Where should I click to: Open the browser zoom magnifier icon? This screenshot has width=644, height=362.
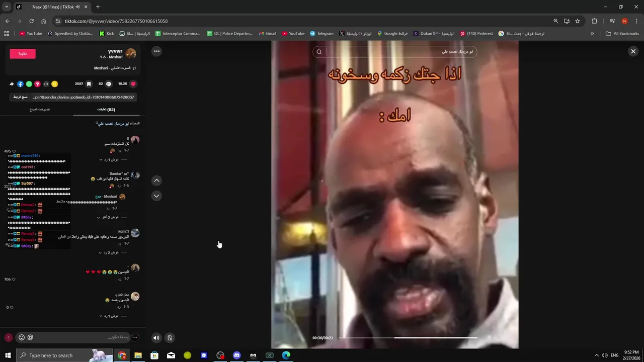point(555,21)
